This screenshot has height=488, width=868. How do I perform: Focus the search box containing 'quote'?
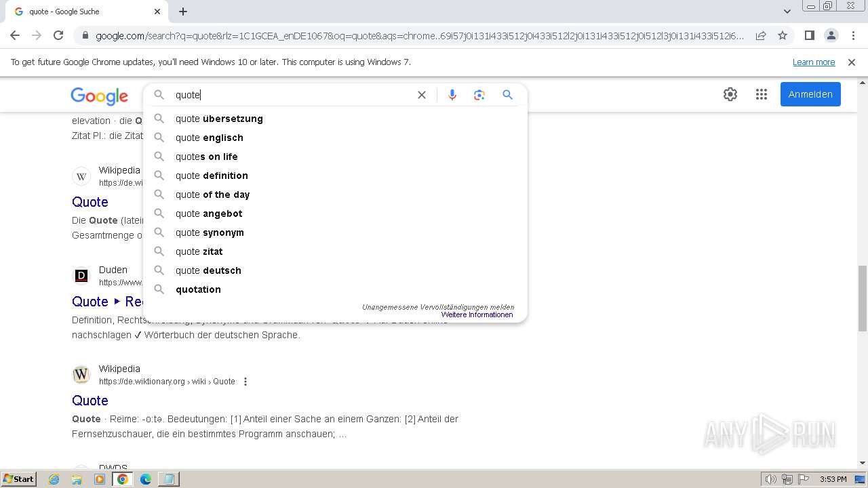tap(292, 95)
